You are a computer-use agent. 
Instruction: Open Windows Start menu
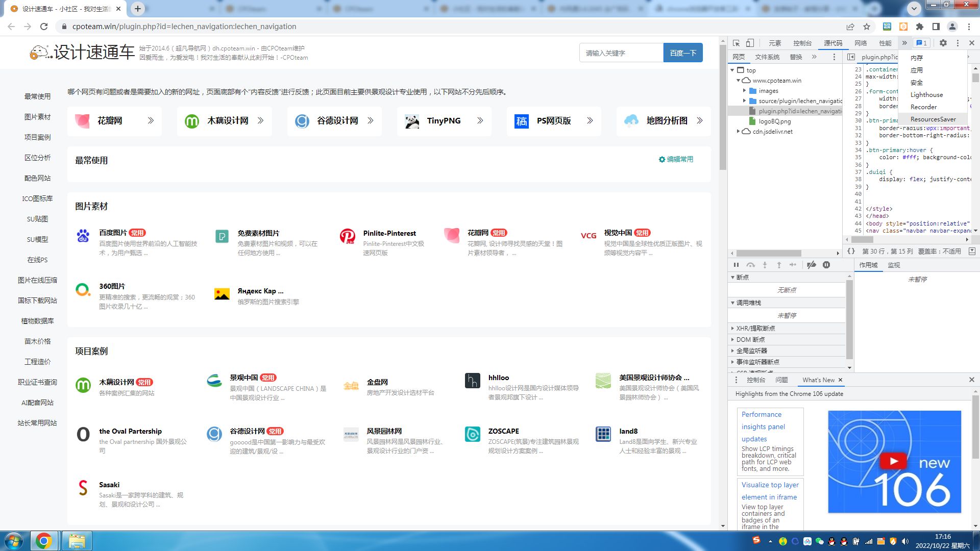coord(13,541)
